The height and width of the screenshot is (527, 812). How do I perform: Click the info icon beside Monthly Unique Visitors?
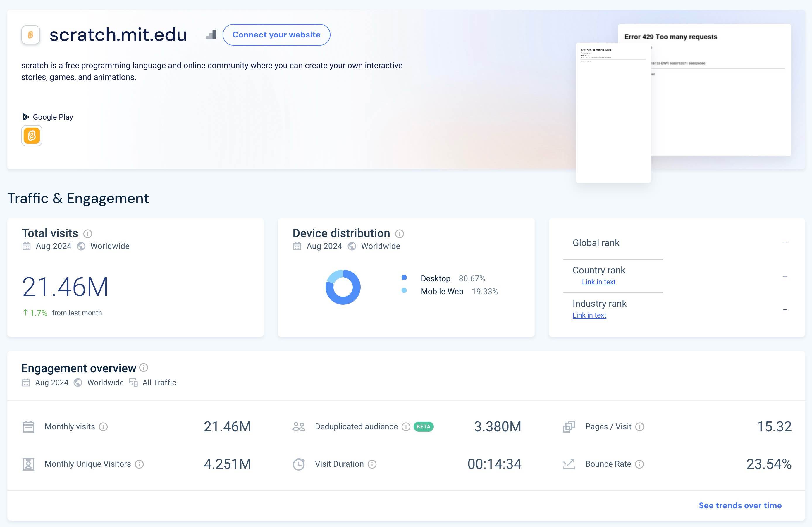click(x=139, y=465)
